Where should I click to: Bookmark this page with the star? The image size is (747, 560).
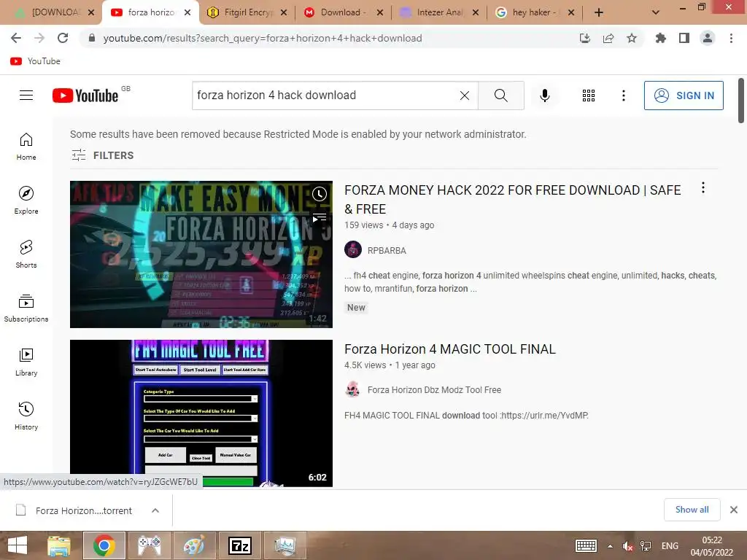(632, 38)
